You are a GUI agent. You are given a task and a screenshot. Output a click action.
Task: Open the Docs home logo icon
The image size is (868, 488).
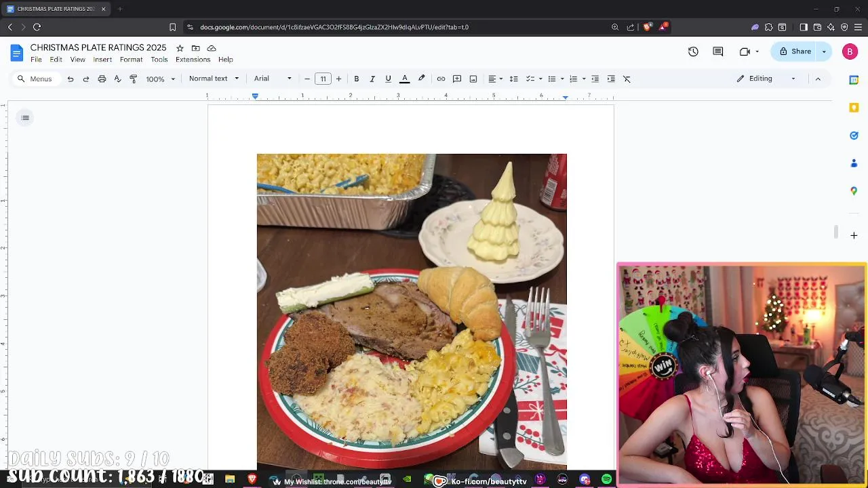coord(17,53)
